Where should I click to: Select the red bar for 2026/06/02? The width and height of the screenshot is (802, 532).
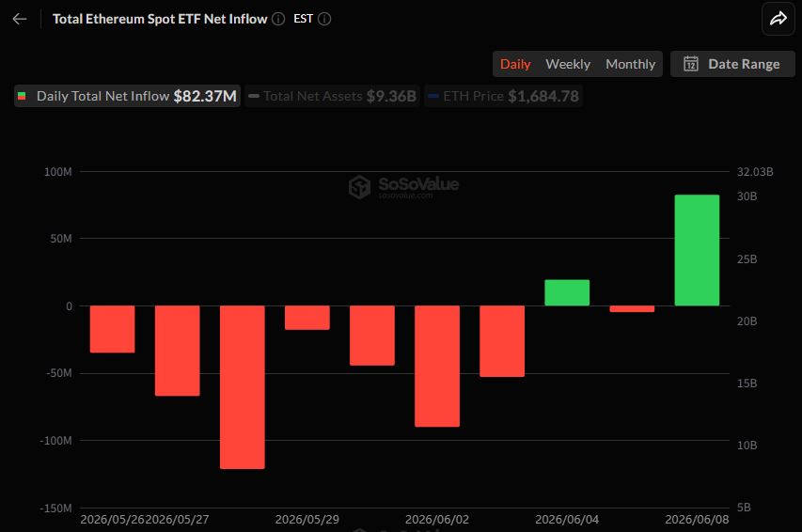437,367
